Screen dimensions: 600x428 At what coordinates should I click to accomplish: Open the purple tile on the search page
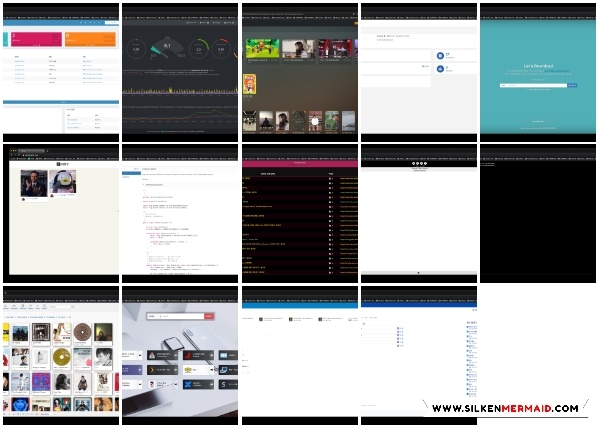click(132, 370)
